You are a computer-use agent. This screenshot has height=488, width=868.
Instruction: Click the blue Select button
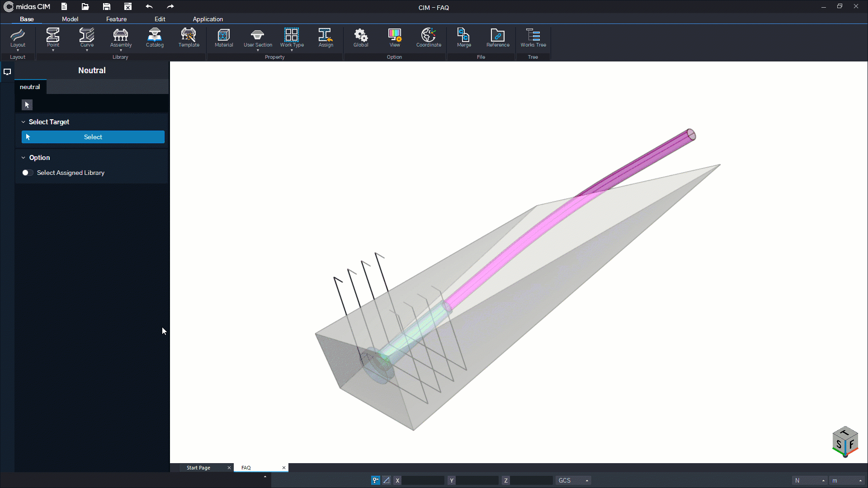coord(93,137)
